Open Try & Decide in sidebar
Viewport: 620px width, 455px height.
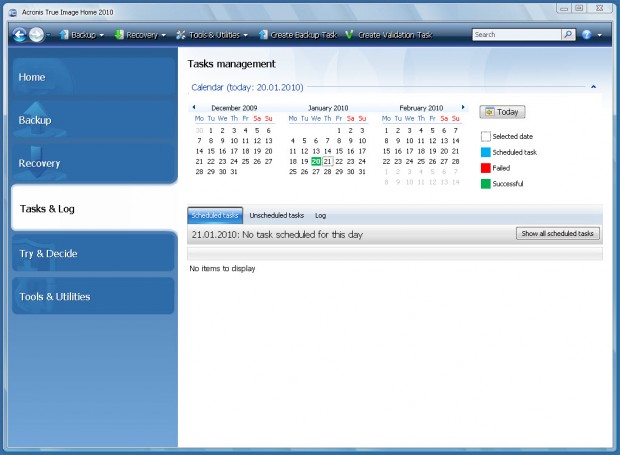pos(93,253)
